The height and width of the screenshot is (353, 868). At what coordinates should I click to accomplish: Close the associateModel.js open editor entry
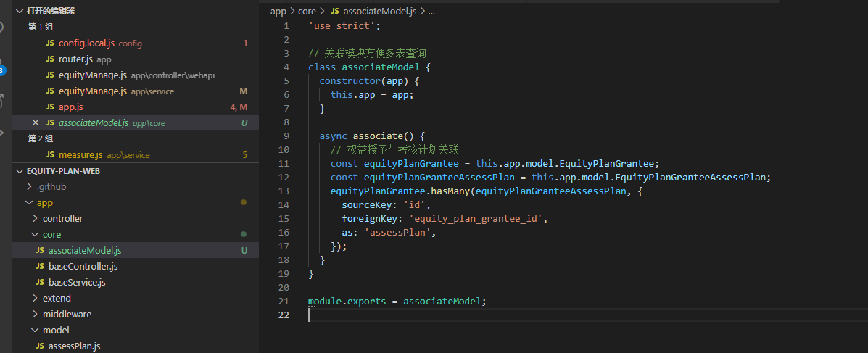[x=36, y=122]
